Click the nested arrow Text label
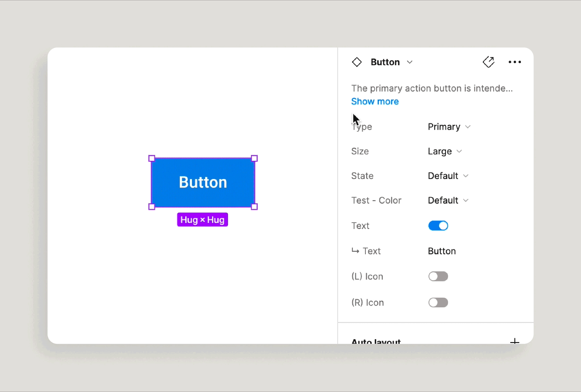This screenshot has height=392, width=581. tap(366, 251)
